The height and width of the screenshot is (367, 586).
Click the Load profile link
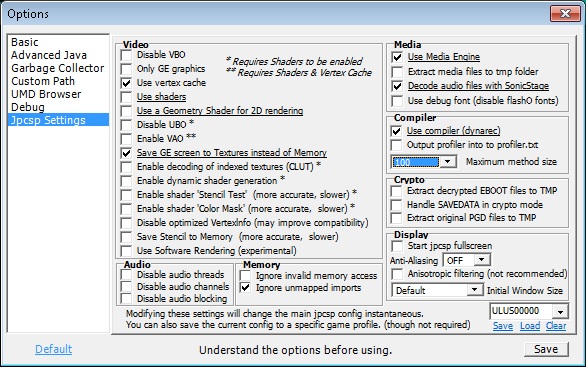coord(530,326)
